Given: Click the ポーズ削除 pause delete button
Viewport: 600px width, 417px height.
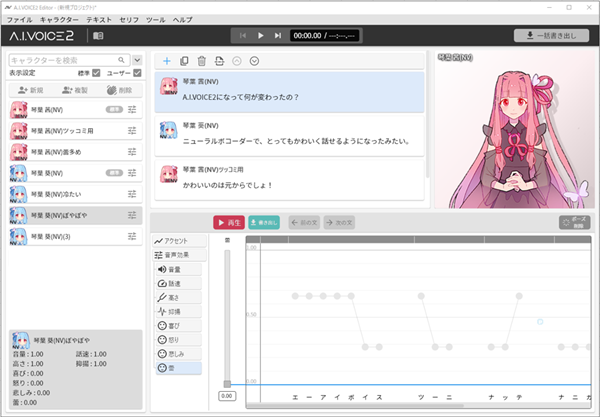Looking at the screenshot, I should click(574, 223).
